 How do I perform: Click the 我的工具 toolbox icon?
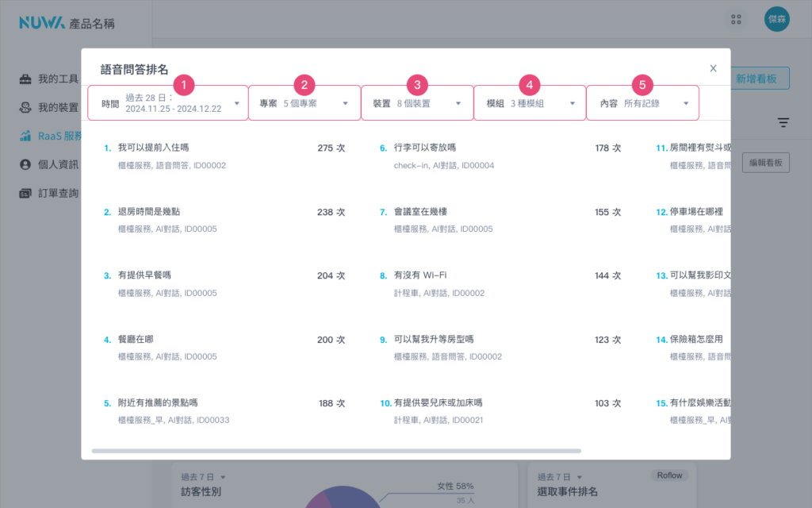25,79
